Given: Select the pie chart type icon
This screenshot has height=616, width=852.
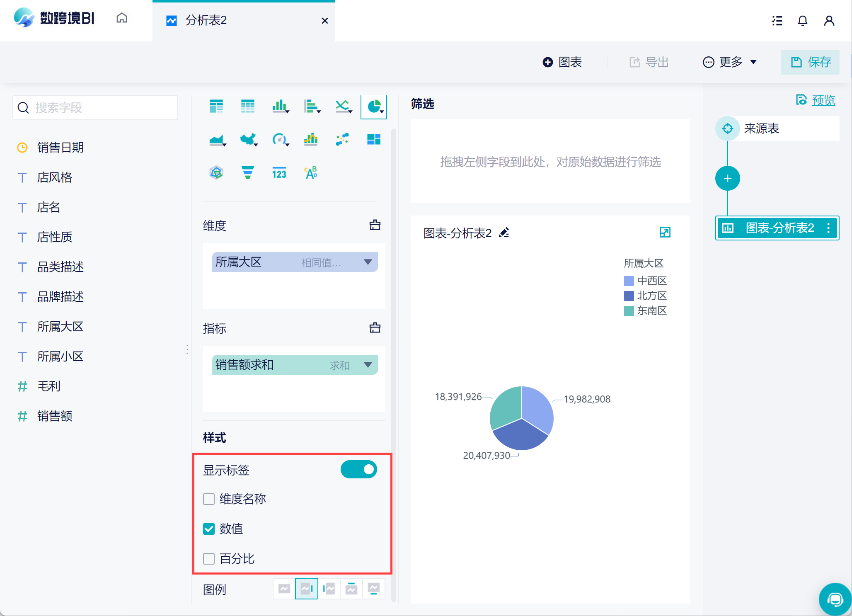Looking at the screenshot, I should point(374,107).
